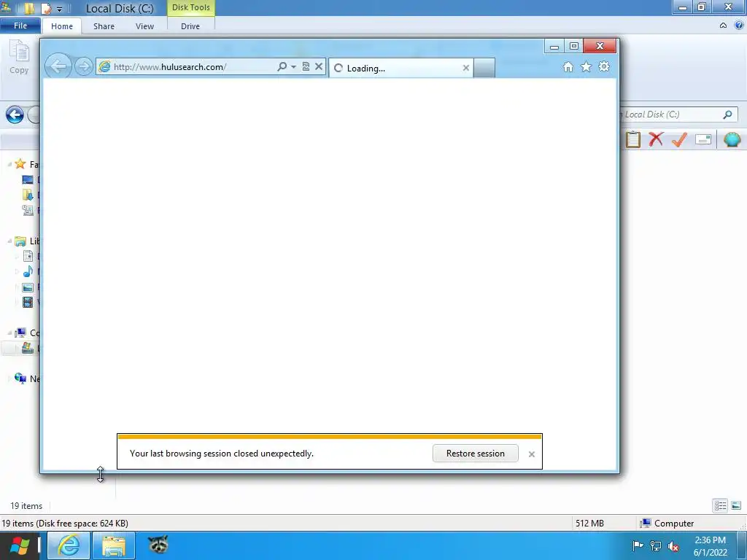Viewport: 747px width, 560px height.
Task: Stop page loading with the address bar X
Action: tap(319, 66)
